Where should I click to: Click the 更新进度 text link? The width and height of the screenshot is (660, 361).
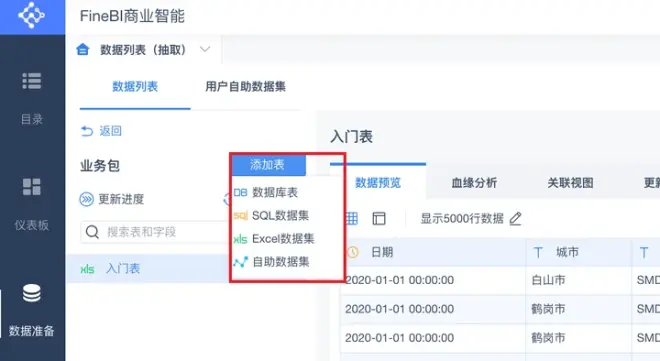[x=121, y=199]
